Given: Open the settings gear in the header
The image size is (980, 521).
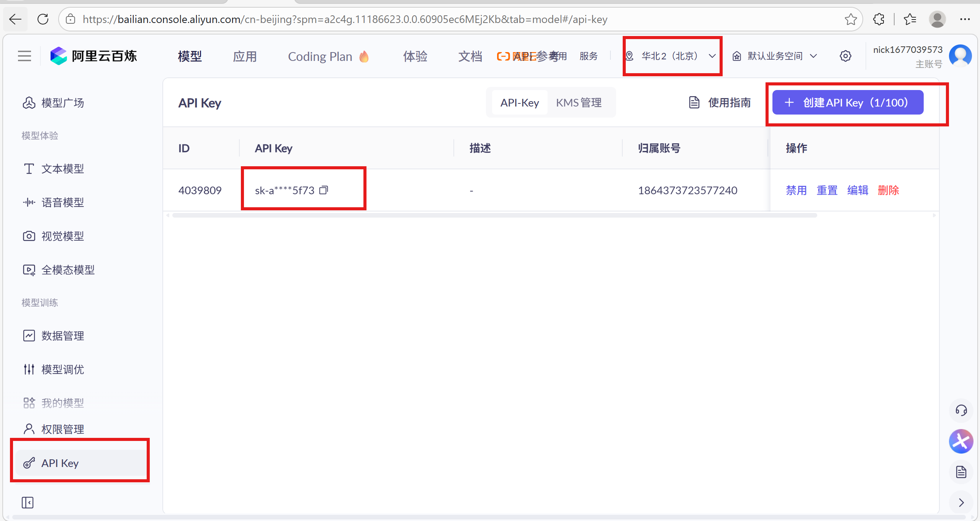Looking at the screenshot, I should coord(845,56).
